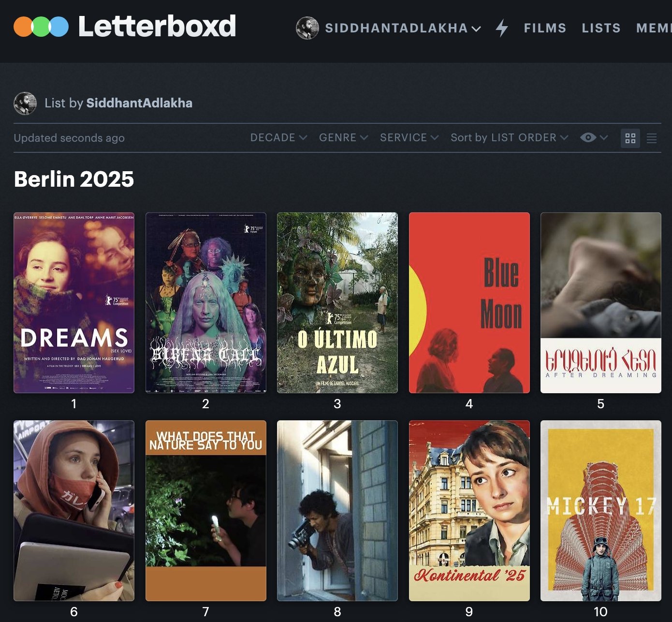Select the Mickey 17 poster
Viewport: 672px width, 622px height.
tap(600, 511)
